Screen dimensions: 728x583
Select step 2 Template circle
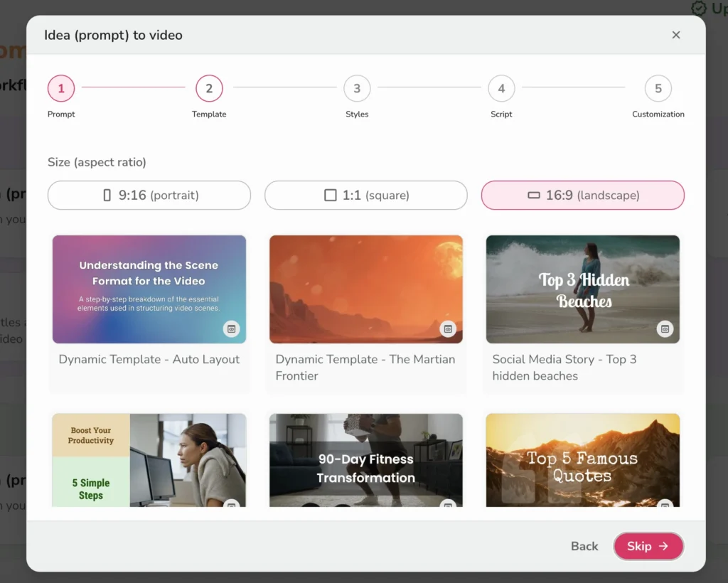coord(209,88)
